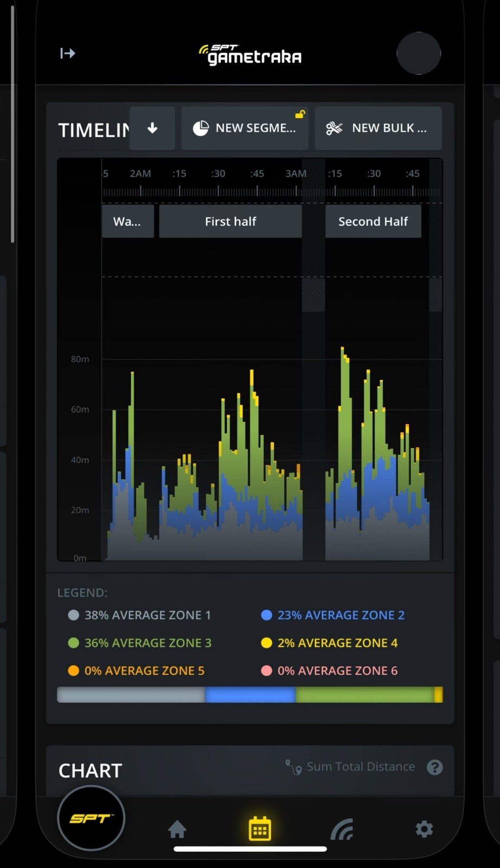Tap the yellow unlock padlock icon
This screenshot has width=500, height=868.
[300, 114]
